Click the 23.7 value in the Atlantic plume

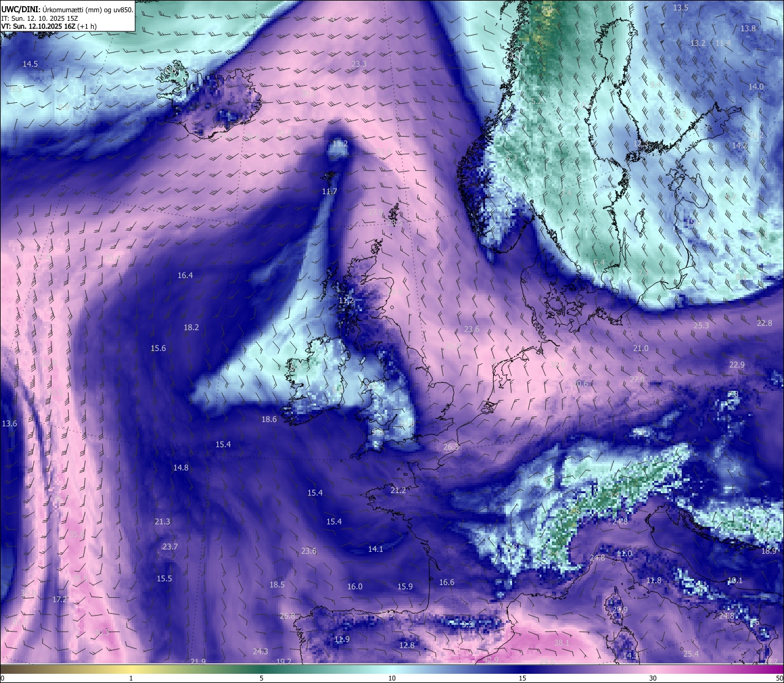[170, 547]
